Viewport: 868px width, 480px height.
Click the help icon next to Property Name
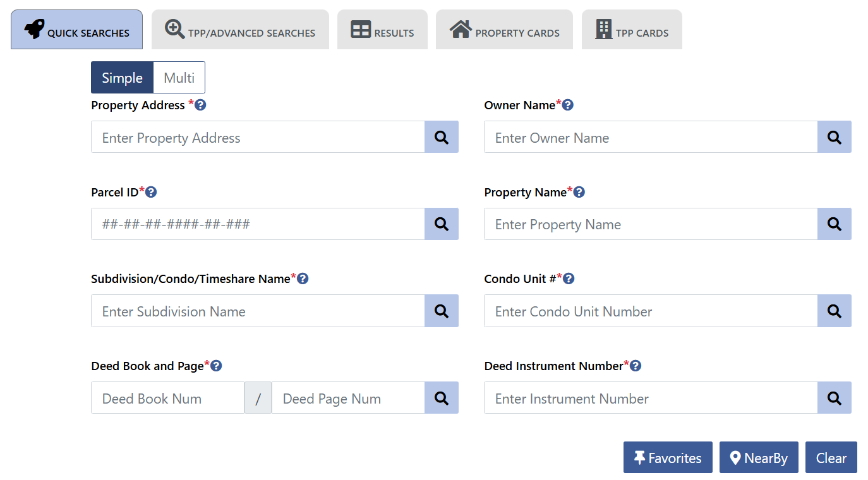click(x=579, y=192)
